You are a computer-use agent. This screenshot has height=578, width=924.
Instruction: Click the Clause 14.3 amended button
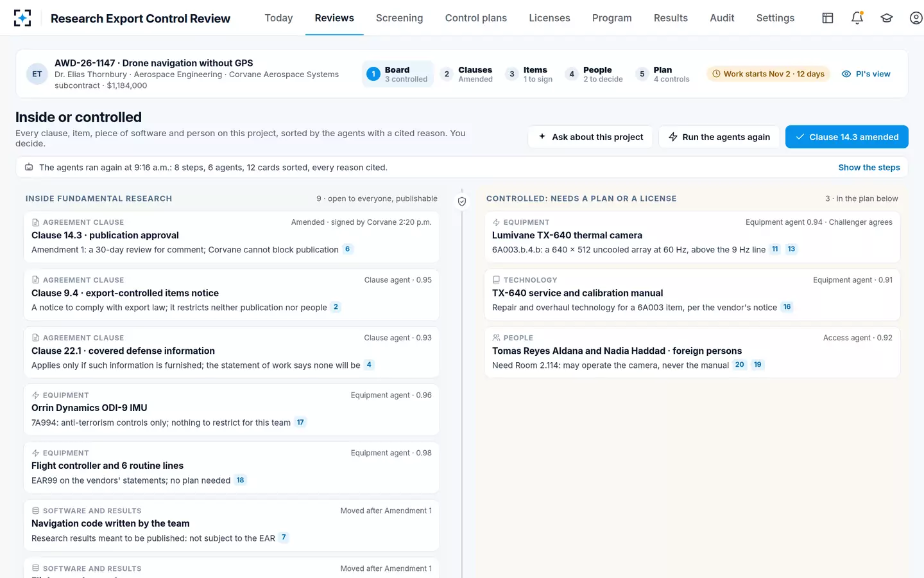(x=847, y=137)
